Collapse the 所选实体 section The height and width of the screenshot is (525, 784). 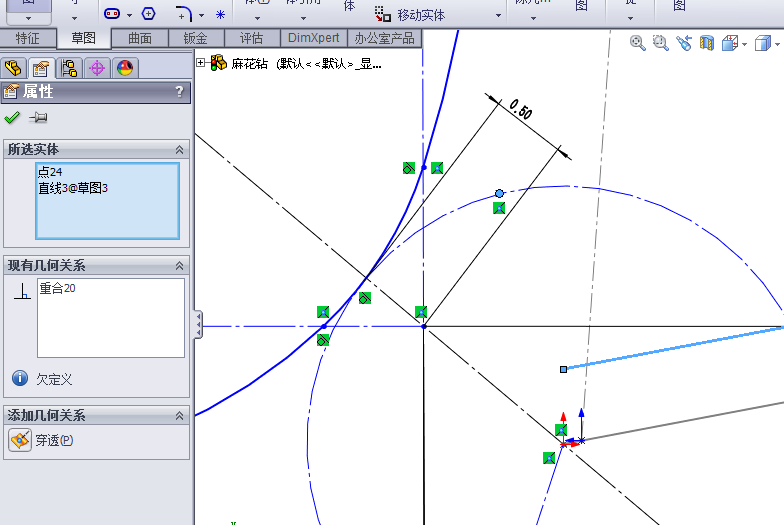180,149
